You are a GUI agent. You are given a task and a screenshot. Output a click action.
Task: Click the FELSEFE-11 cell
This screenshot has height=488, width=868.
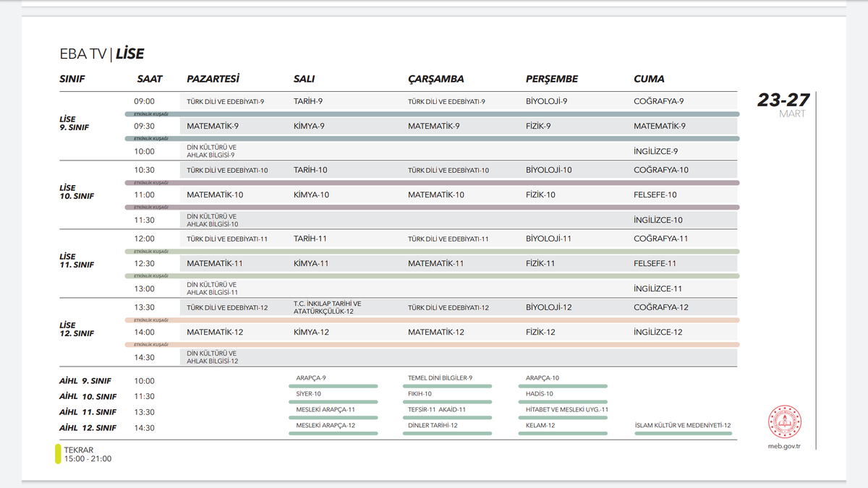655,263
